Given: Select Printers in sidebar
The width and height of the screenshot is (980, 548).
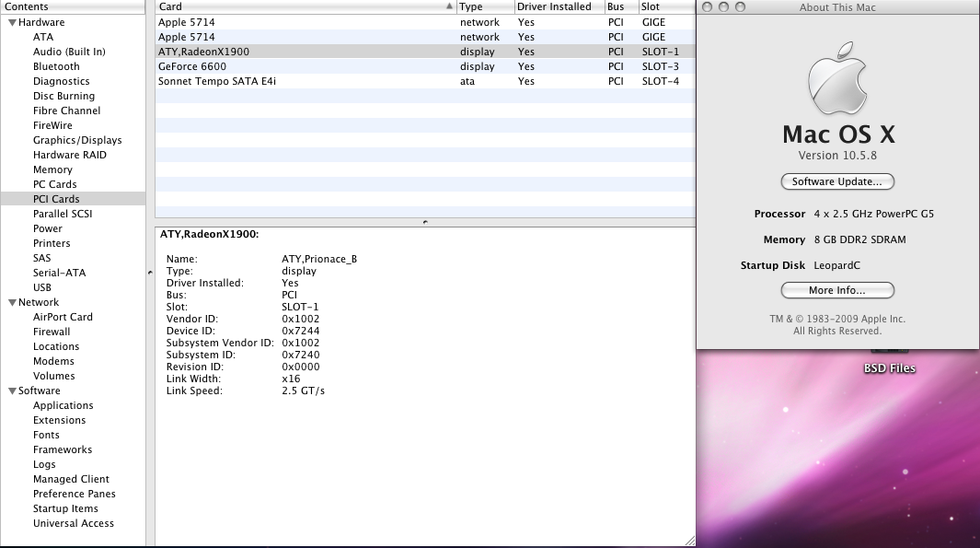Looking at the screenshot, I should [x=52, y=243].
